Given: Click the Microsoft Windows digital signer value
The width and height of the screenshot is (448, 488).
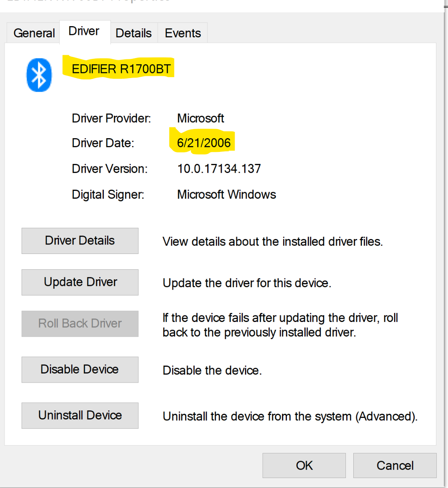Looking at the screenshot, I should coord(227,195).
